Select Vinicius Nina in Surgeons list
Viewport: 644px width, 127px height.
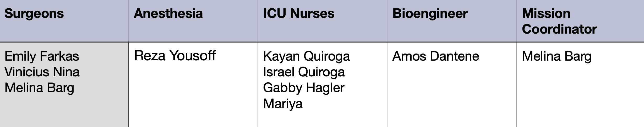coord(42,72)
